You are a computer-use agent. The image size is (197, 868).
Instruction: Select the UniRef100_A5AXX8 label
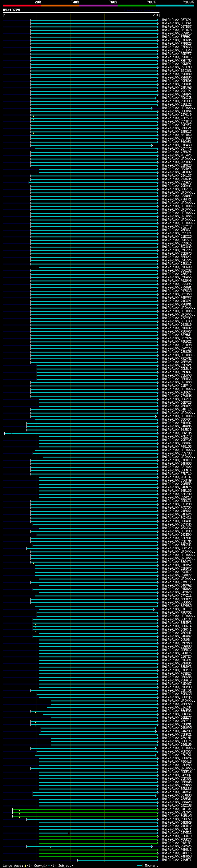177,98
